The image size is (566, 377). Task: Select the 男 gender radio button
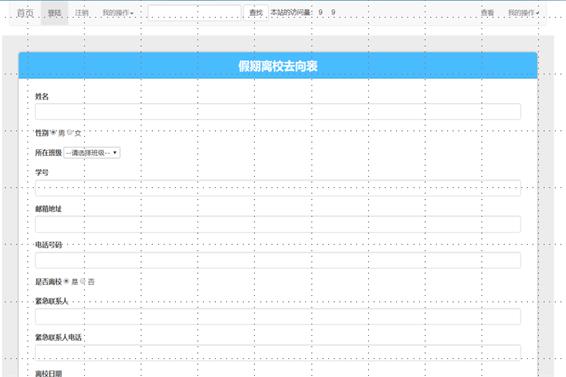(x=53, y=133)
